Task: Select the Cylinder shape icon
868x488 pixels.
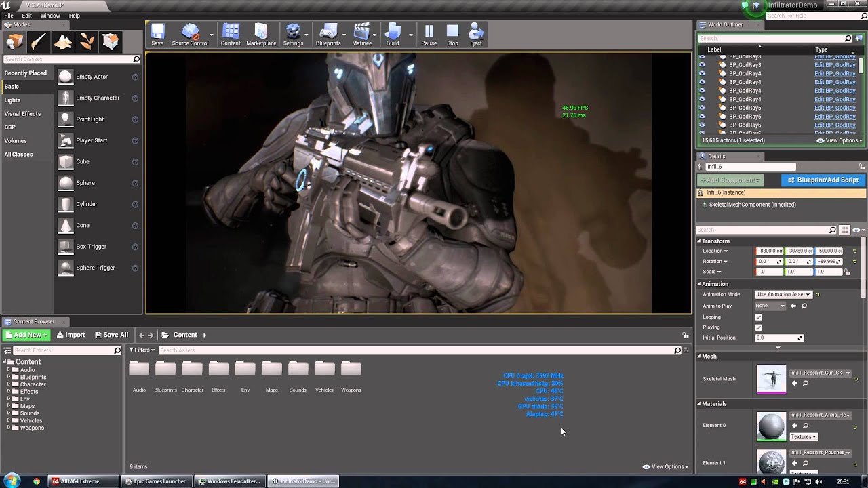Action: (65, 204)
